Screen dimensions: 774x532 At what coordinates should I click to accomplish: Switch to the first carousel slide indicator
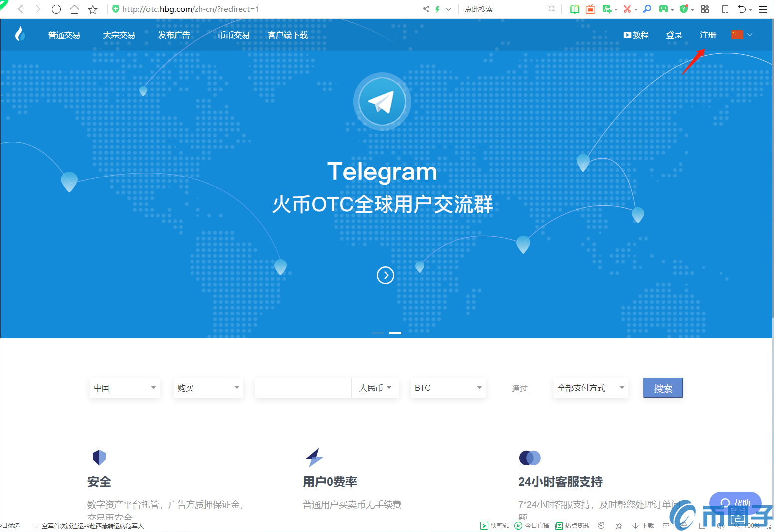coord(378,333)
